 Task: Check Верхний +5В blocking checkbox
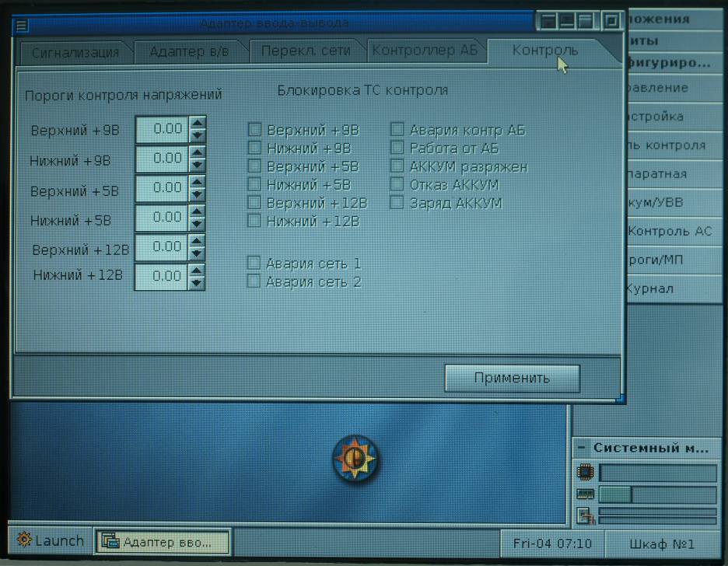tap(254, 166)
